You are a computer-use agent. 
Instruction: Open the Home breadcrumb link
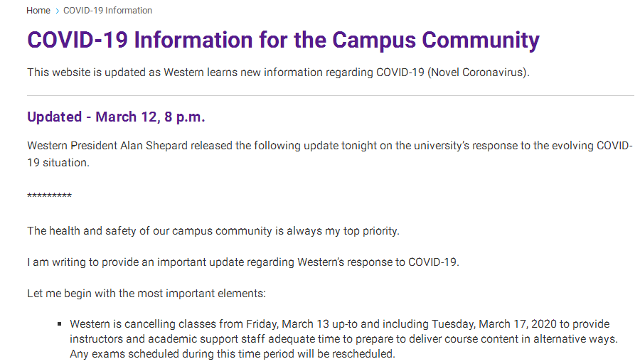tap(38, 11)
